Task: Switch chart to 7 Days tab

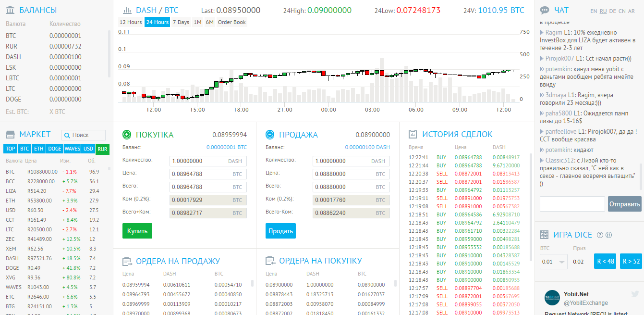Action: (181, 22)
